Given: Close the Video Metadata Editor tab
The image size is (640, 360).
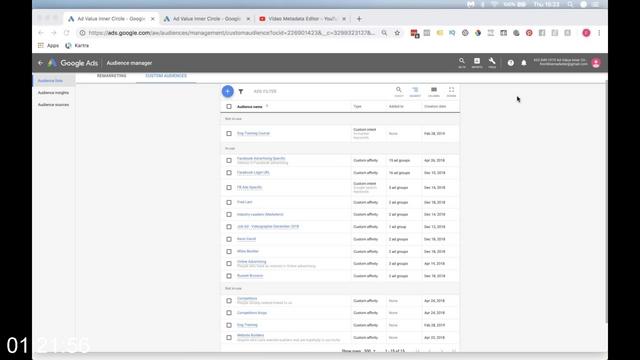Looking at the screenshot, I should (x=344, y=19).
